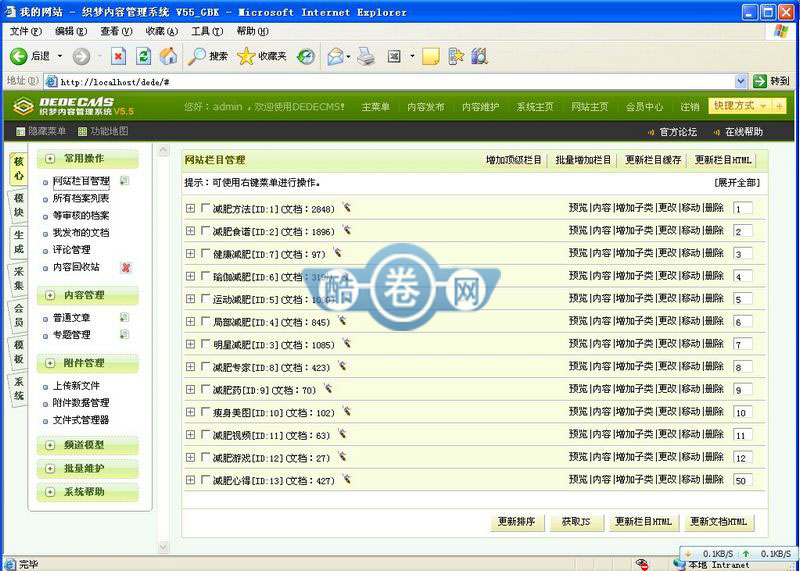The height and width of the screenshot is (571, 800).
Task: Open the 帮助(H) menu
Action: (253, 31)
